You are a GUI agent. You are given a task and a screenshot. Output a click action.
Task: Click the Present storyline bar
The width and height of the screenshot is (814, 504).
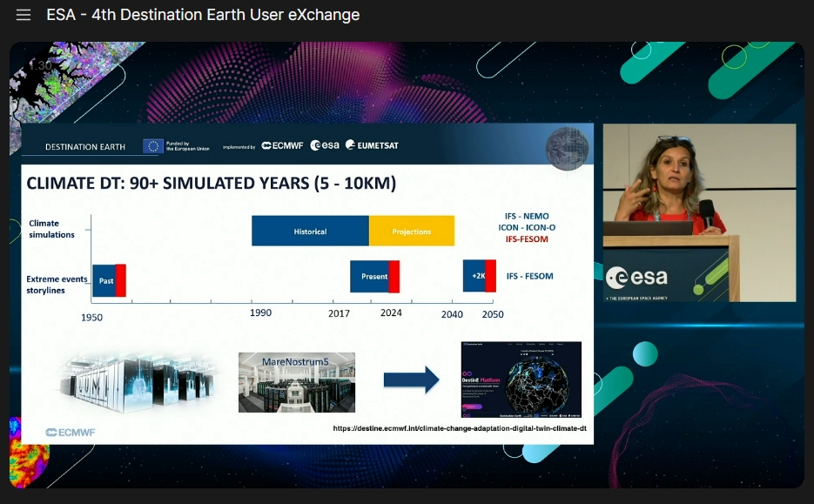[x=374, y=277]
